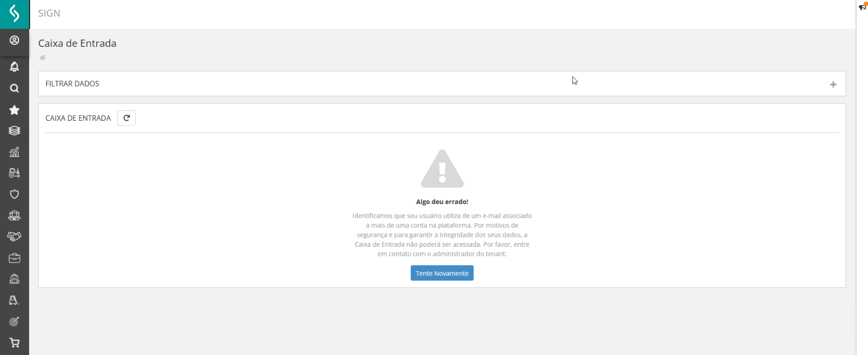Viewport: 868px width, 355px height.
Task: Open the user profile icon in sidebar
Action: tap(15, 41)
